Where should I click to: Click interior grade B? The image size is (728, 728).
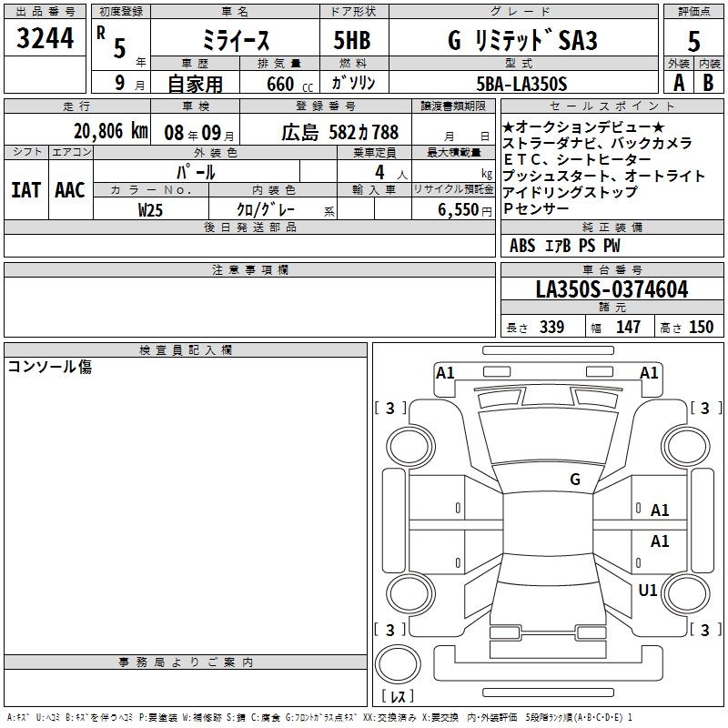coord(708,83)
